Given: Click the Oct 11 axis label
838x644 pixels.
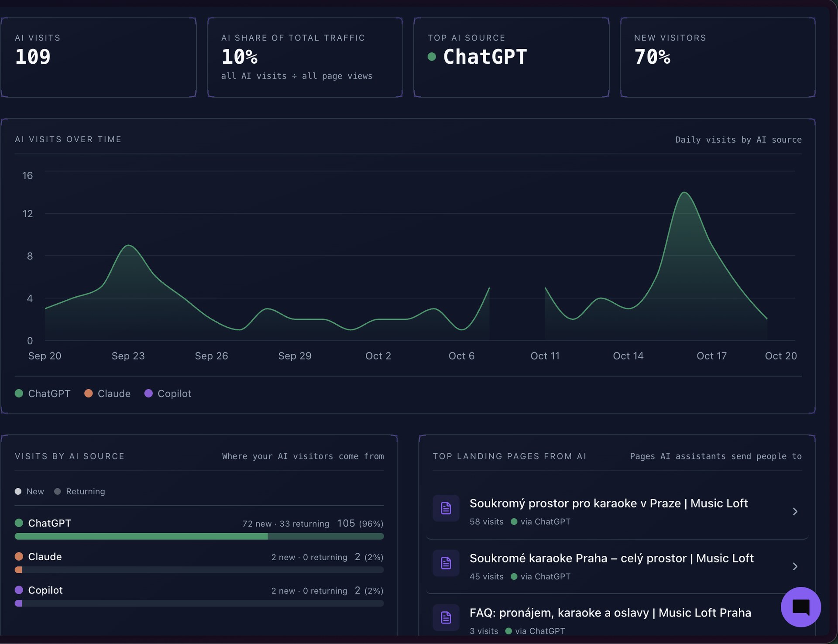Looking at the screenshot, I should pos(545,356).
